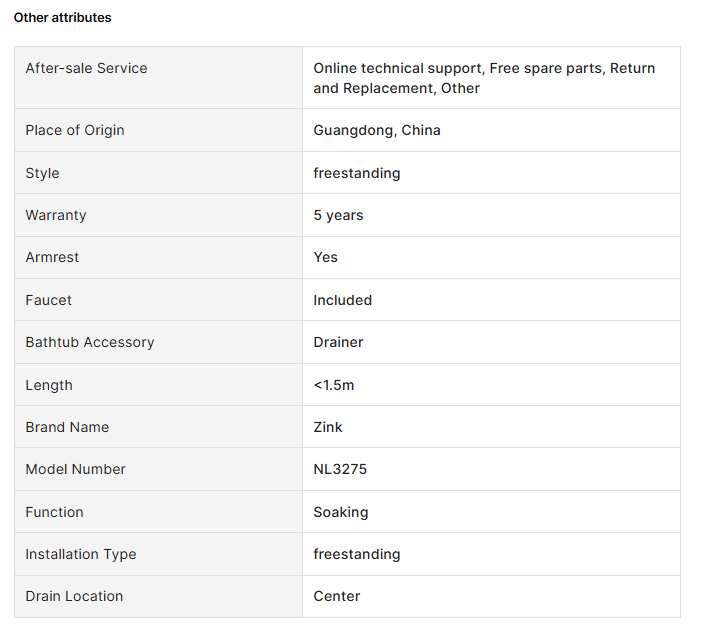Screen dimensions: 705x632
Task: Select the 'Included' faucet value
Action: tap(342, 300)
